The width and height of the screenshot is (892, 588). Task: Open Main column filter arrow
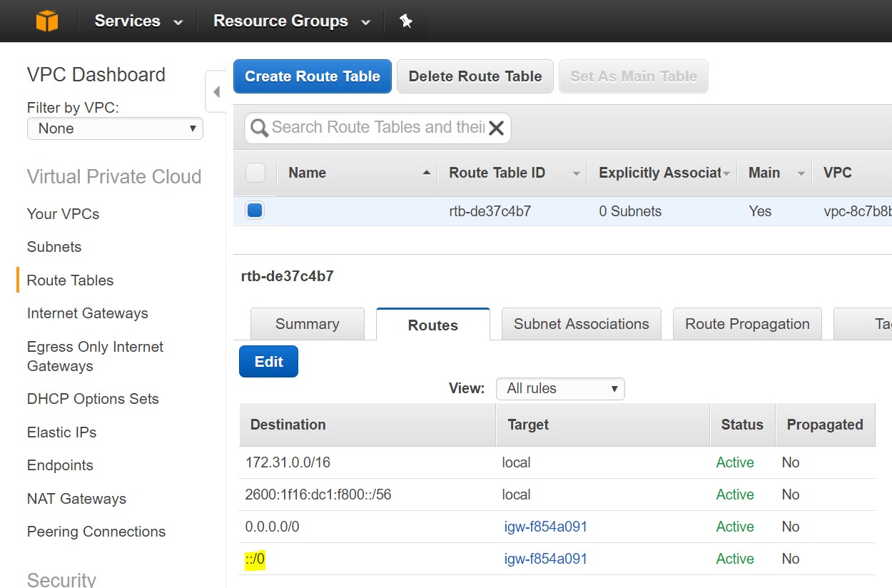click(801, 173)
